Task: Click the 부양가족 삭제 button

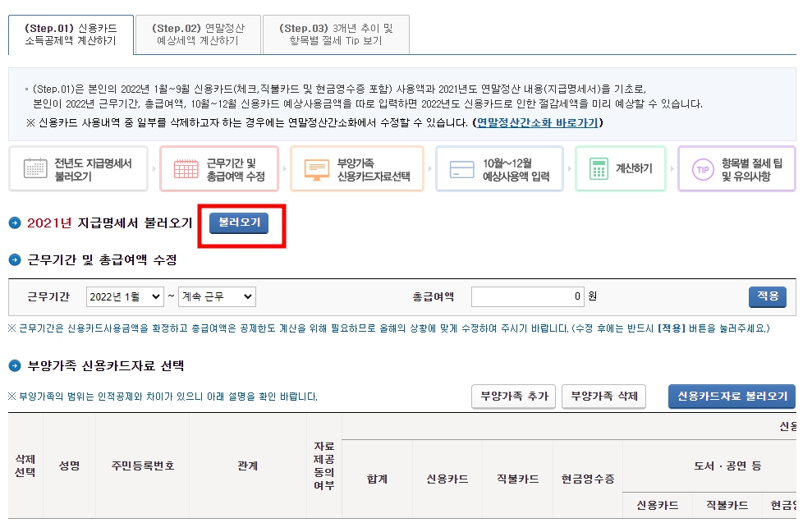Action: (x=603, y=396)
